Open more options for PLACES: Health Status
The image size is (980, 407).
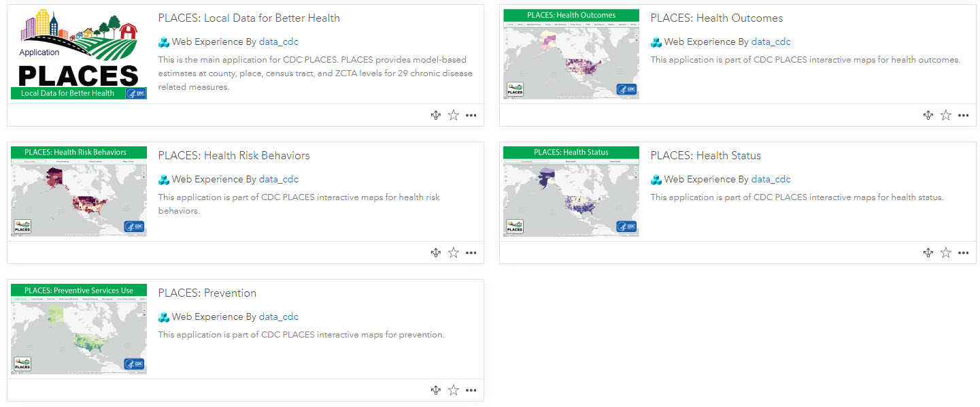click(x=964, y=253)
